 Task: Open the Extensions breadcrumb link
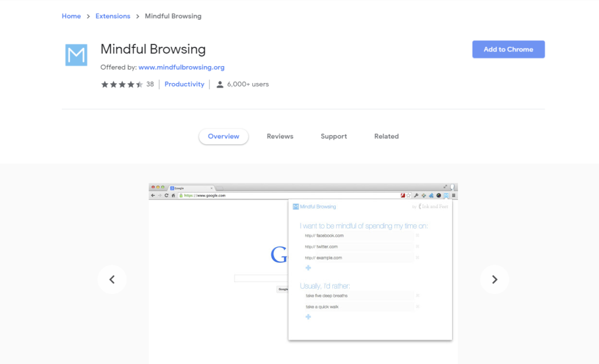113,16
